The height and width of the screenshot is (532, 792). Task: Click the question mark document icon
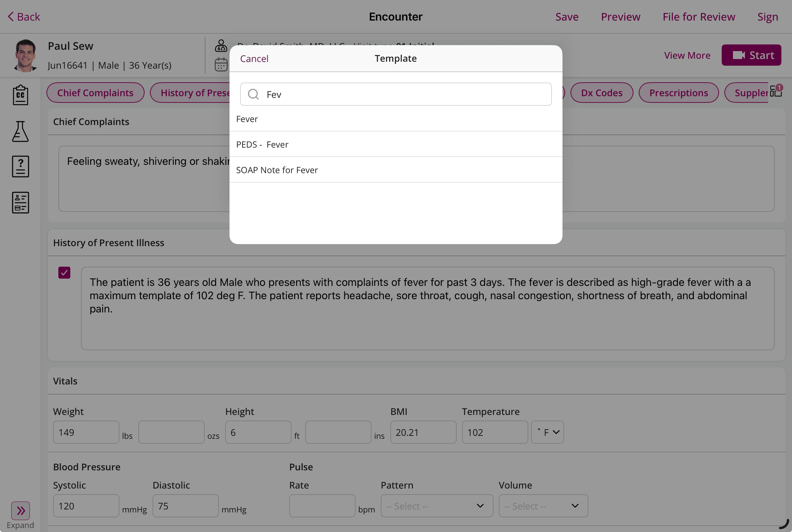[x=20, y=166]
